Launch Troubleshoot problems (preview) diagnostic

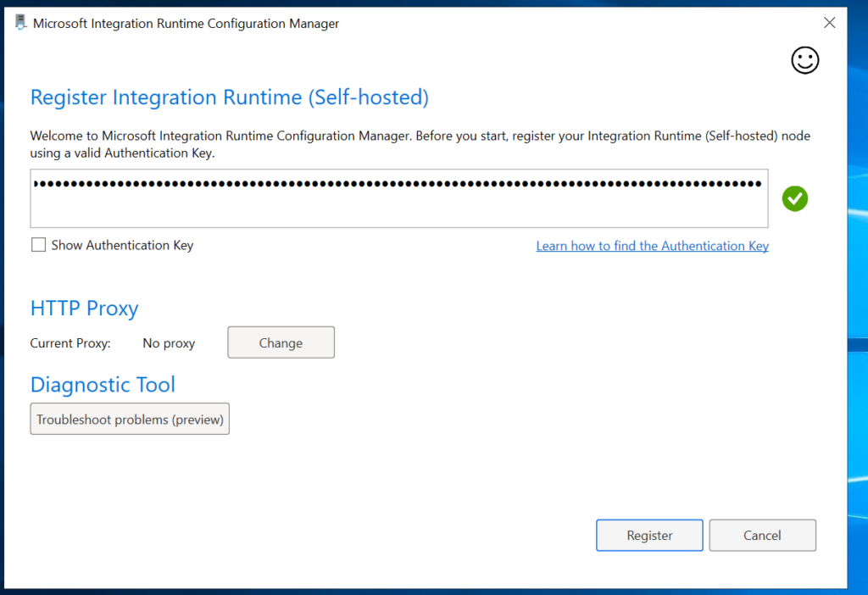130,420
